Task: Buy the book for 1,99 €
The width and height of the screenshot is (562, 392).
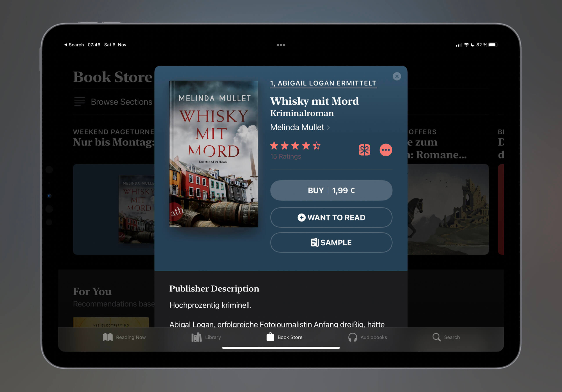Action: 331,190
